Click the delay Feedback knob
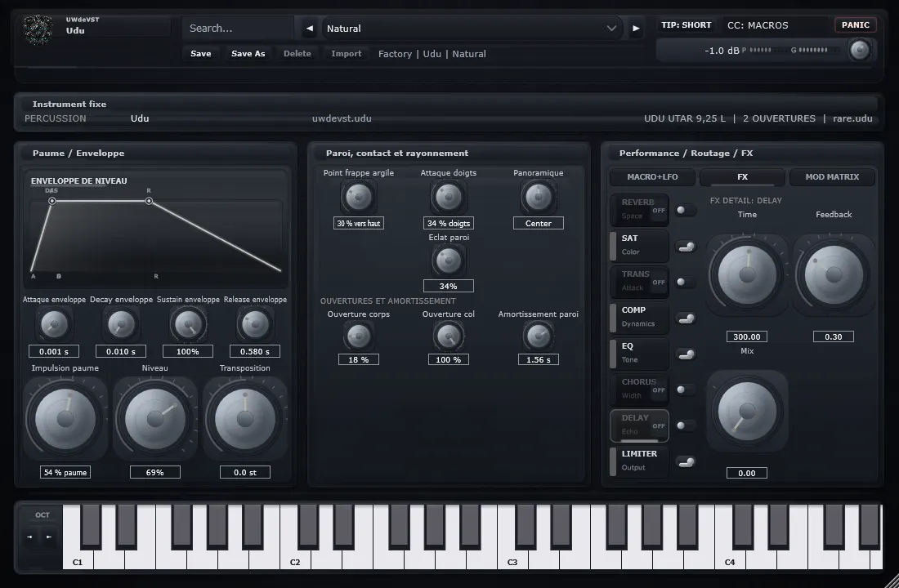This screenshot has width=899, height=588. click(834, 274)
